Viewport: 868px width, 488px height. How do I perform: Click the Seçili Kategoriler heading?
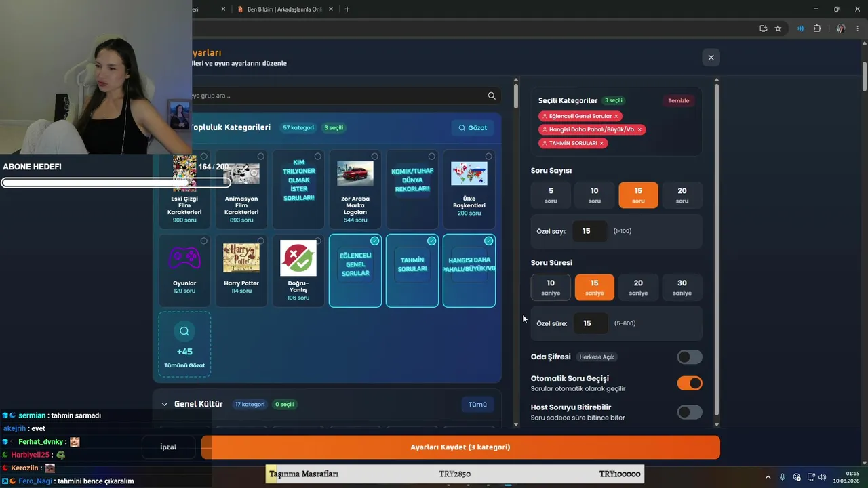point(568,100)
